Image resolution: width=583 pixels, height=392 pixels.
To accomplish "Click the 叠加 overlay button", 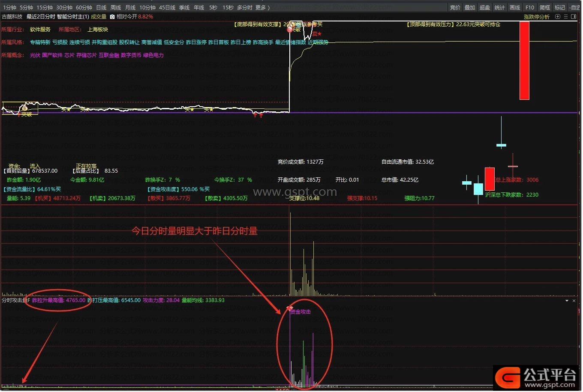I will coord(470,8).
